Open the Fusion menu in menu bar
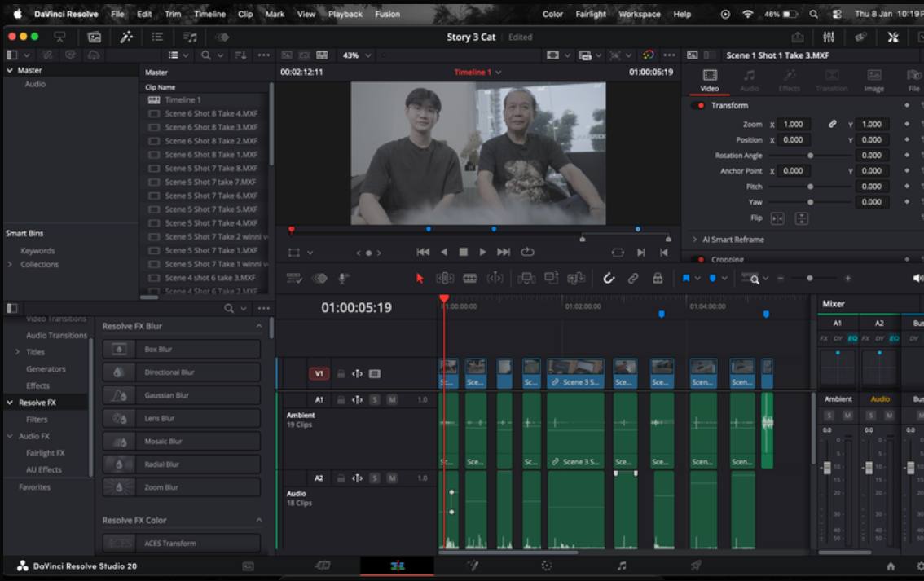 [387, 14]
